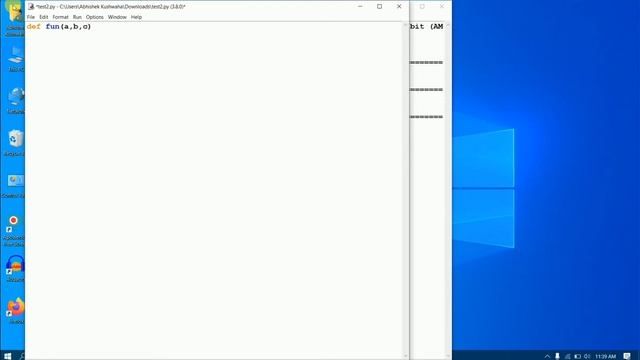The width and height of the screenshot is (640, 360).
Task: Click the IDLE file icon in title bar
Action: (31, 7)
